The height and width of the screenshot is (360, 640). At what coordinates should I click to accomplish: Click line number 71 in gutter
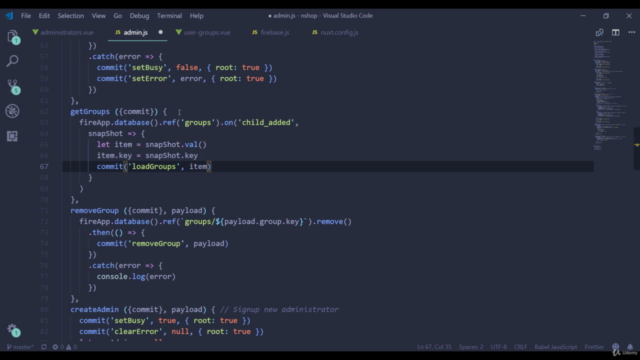(44, 211)
